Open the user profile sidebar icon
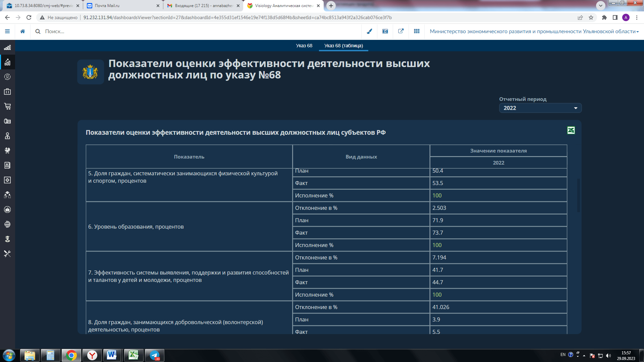The height and width of the screenshot is (362, 644). [x=7, y=77]
